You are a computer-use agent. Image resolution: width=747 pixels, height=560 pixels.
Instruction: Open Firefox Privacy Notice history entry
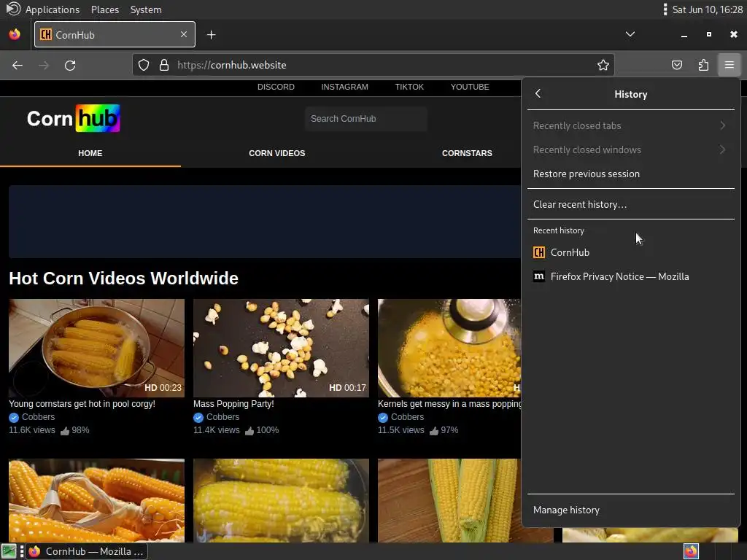click(x=630, y=276)
